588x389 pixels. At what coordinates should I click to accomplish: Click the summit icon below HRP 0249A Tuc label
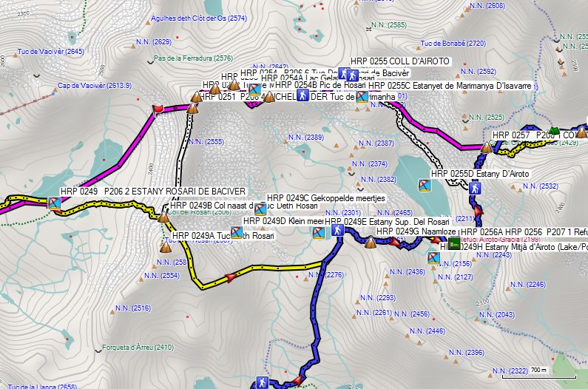click(x=164, y=248)
